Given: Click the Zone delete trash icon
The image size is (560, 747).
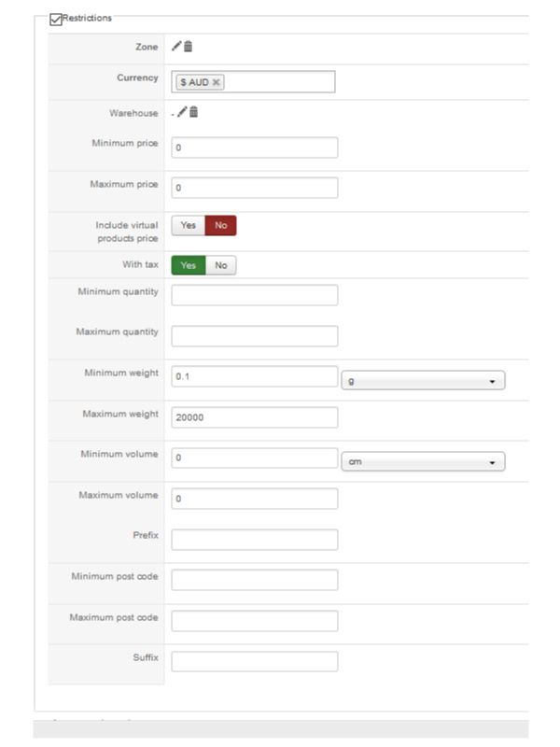Looking at the screenshot, I should pyautogui.click(x=189, y=46).
